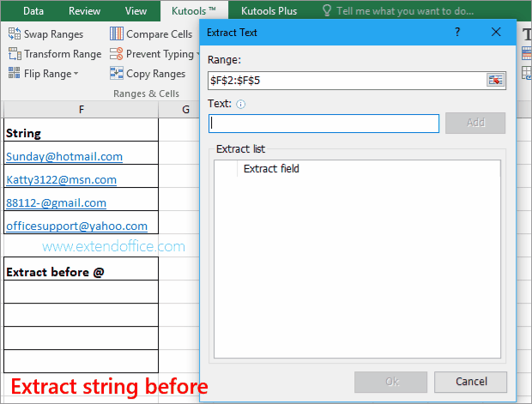The image size is (532, 404).
Task: Click the Compare Cells icon
Action: [x=117, y=34]
